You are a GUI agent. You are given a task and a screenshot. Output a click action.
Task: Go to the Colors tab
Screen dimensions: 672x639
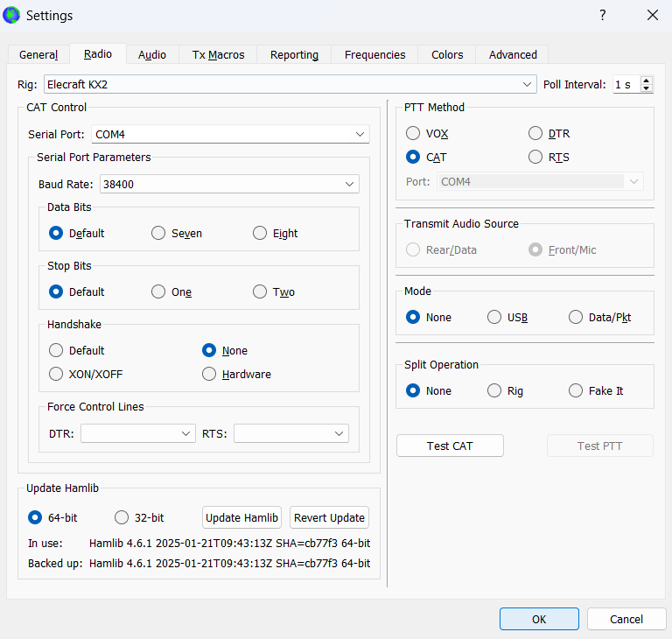click(x=447, y=54)
